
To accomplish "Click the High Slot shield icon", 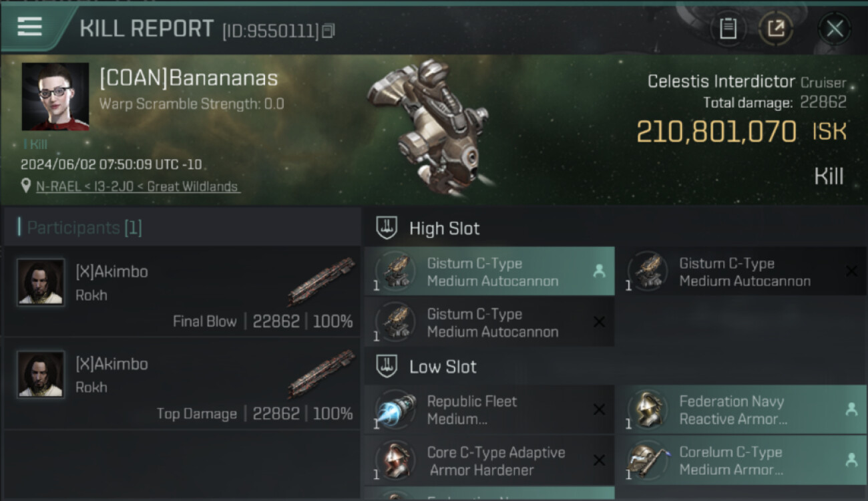I will click(387, 228).
